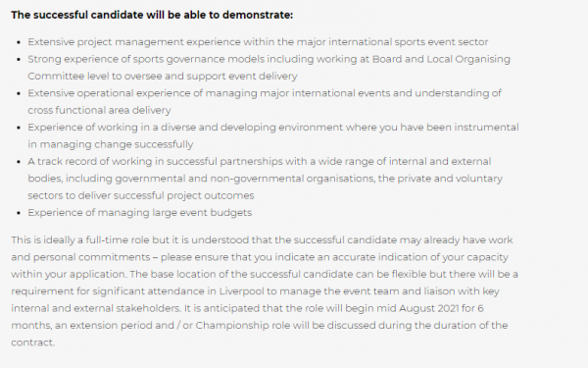Click the line starting "bodies, including governmental"
This screenshot has width=588, height=368.
266,179
